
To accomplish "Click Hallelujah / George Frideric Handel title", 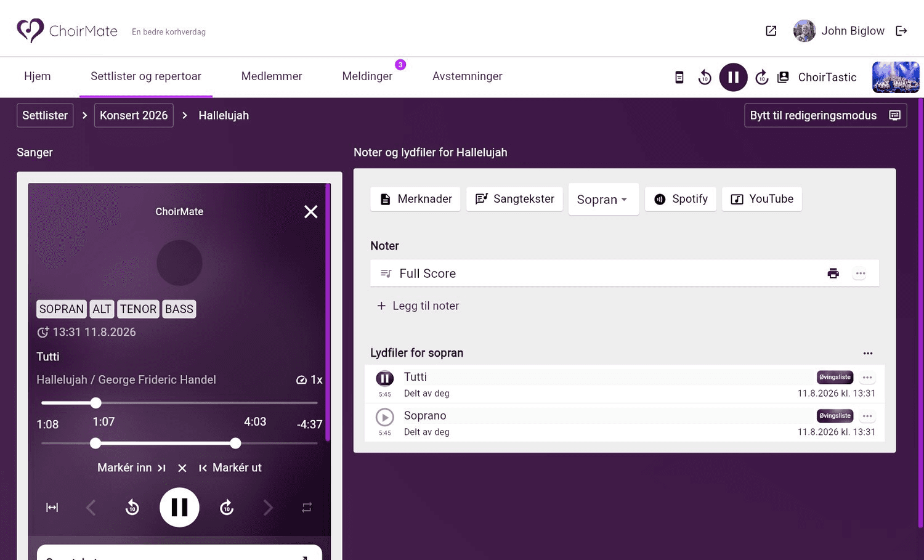I will 126,380.
